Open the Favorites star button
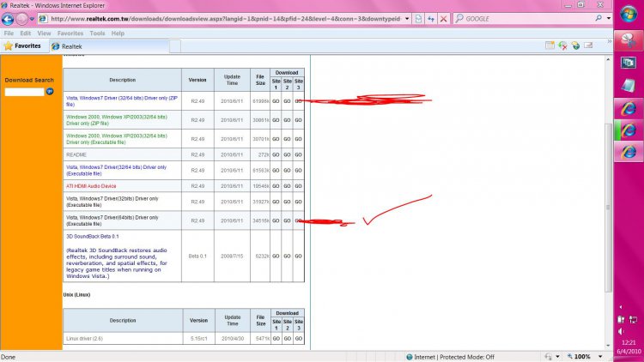Image resolution: width=644 pixels, height=362 pixels. [x=23, y=45]
